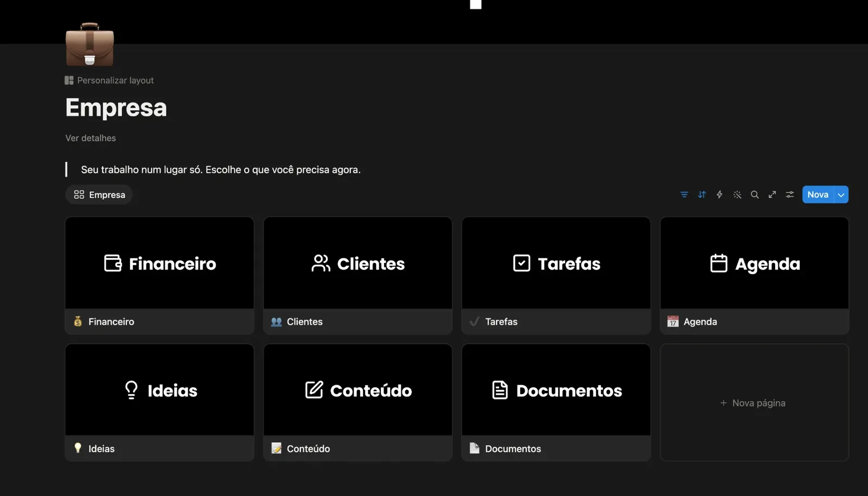Open the Agenda card cover

coord(755,263)
